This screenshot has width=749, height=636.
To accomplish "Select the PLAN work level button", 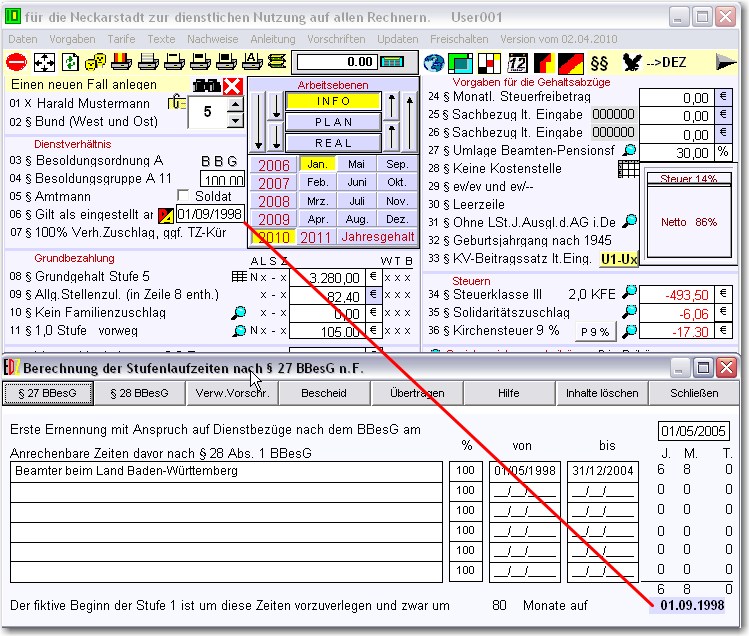I will [x=333, y=122].
